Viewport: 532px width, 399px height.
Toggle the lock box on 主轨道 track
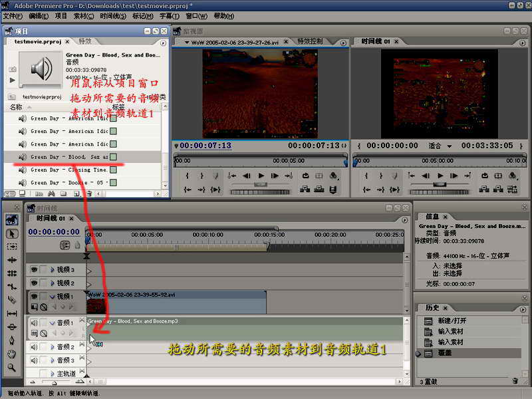43,373
